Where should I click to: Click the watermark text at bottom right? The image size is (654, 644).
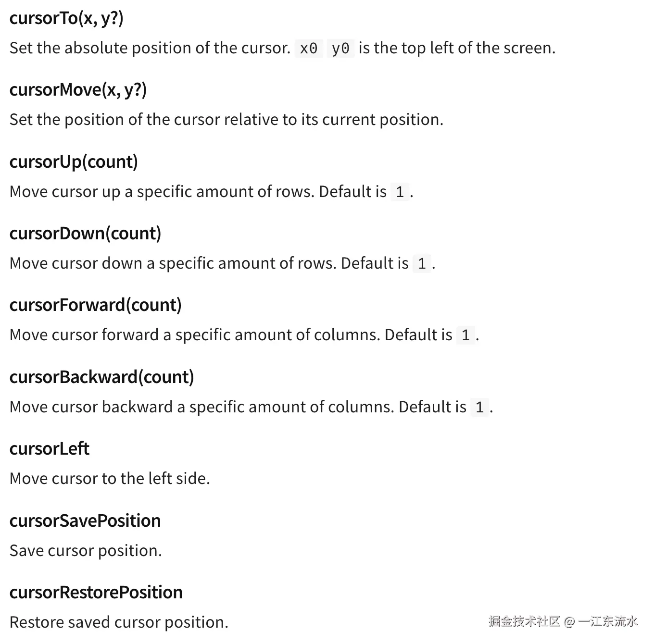coord(563,621)
